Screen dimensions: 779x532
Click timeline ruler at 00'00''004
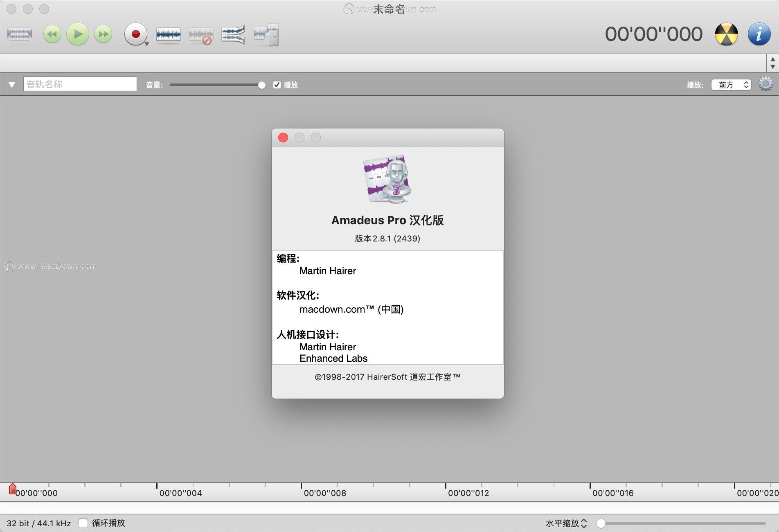181,493
